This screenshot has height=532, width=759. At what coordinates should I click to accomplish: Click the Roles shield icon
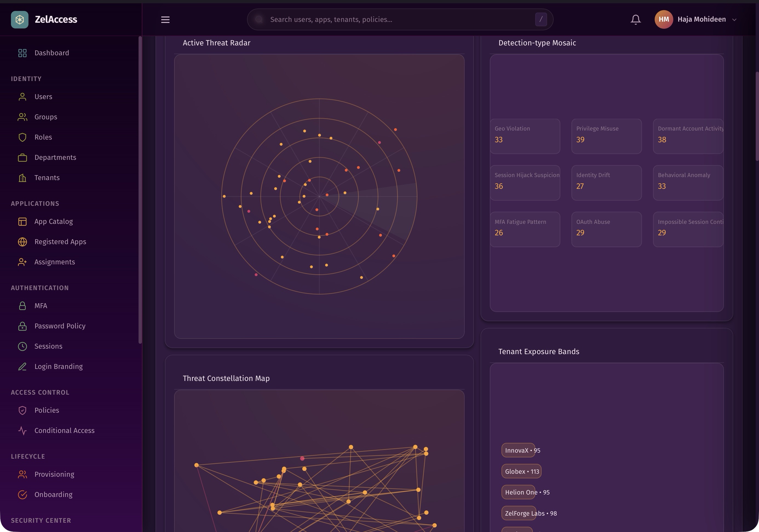(x=22, y=137)
